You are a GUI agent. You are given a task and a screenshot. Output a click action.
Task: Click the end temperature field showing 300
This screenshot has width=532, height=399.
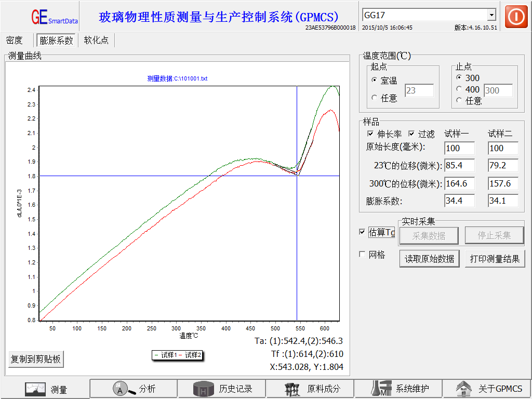pyautogui.click(x=498, y=90)
